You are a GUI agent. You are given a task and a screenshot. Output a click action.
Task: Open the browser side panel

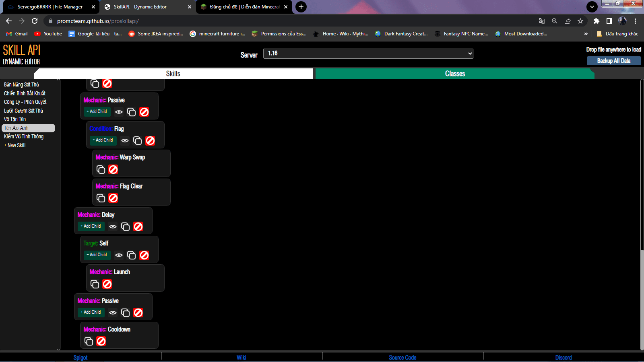click(x=609, y=21)
